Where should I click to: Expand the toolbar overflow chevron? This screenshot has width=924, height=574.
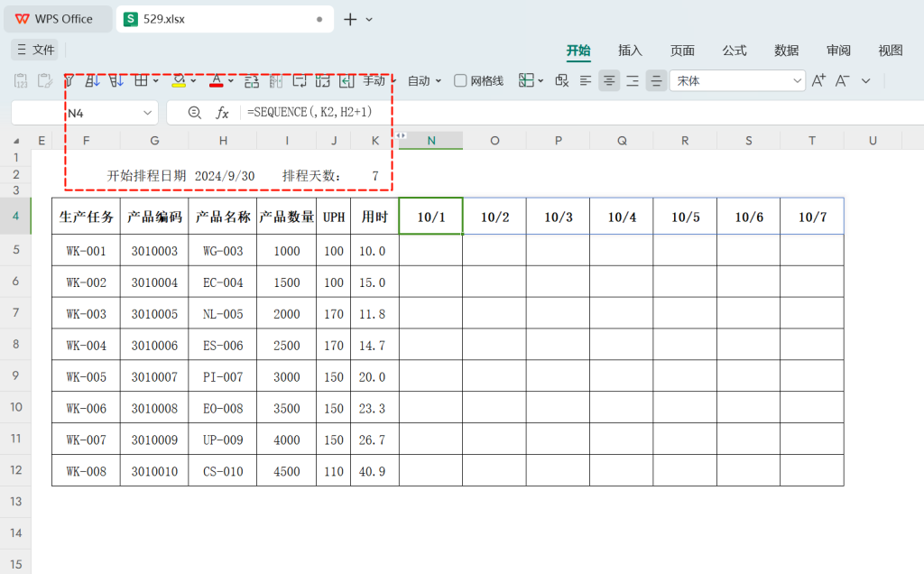(x=865, y=80)
